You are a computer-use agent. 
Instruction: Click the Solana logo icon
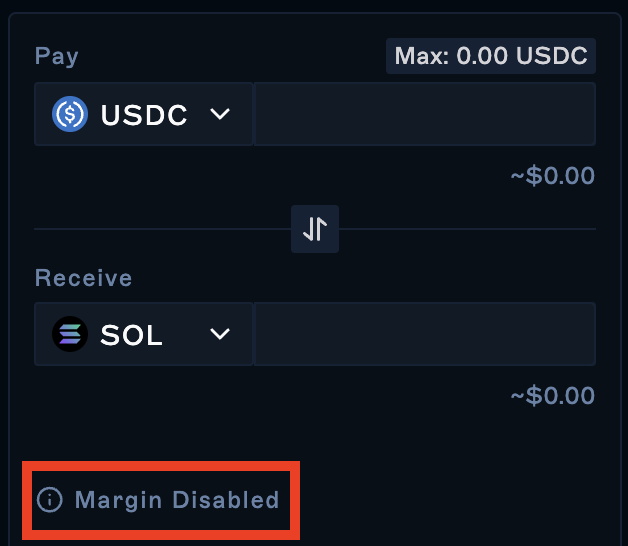click(x=71, y=334)
